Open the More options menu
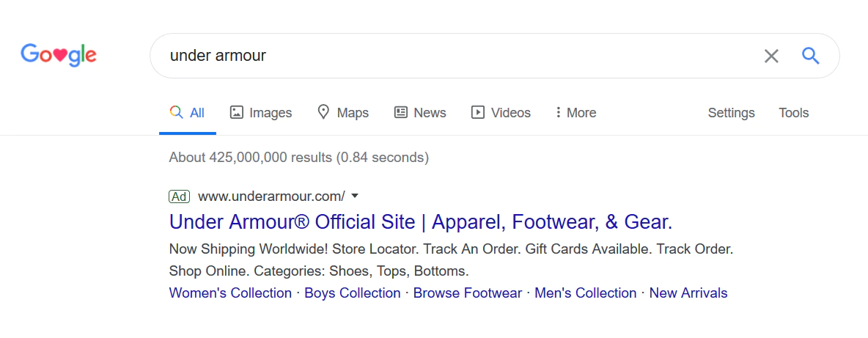 click(575, 112)
